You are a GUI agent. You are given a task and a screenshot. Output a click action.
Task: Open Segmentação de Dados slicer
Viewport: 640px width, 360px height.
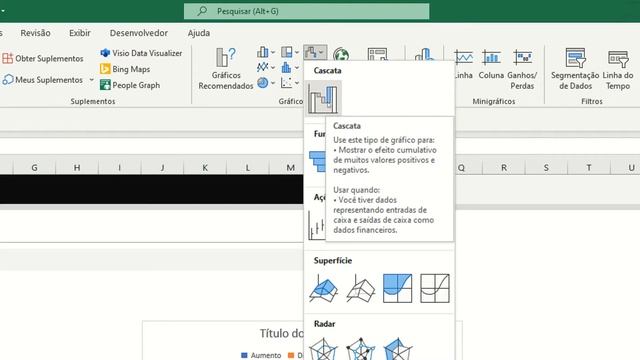coord(575,69)
